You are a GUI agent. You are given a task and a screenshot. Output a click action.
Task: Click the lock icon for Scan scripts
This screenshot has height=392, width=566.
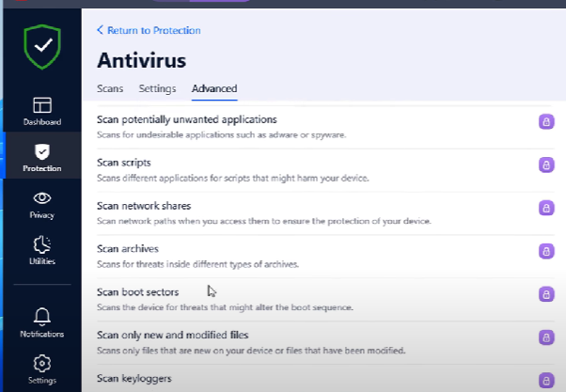(545, 165)
